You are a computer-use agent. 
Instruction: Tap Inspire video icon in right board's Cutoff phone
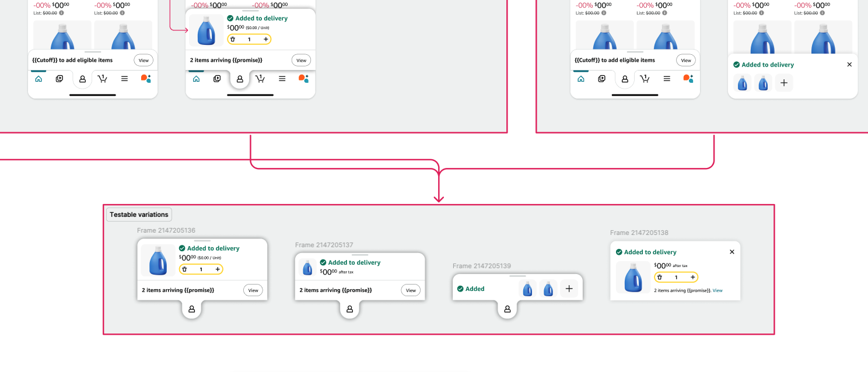602,79
